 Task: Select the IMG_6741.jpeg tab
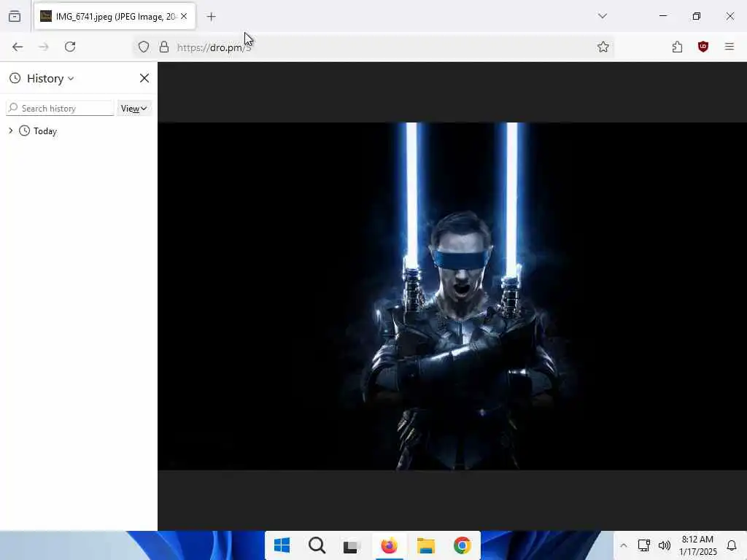pyautogui.click(x=115, y=17)
